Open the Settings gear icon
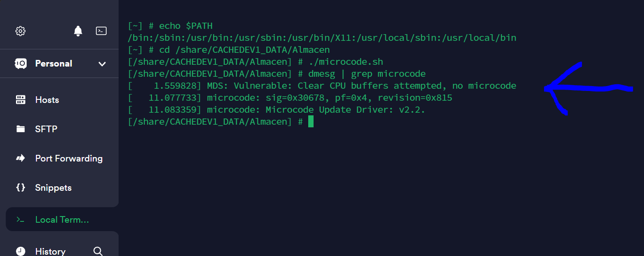Screen dimensions: 644x256 point(20,31)
